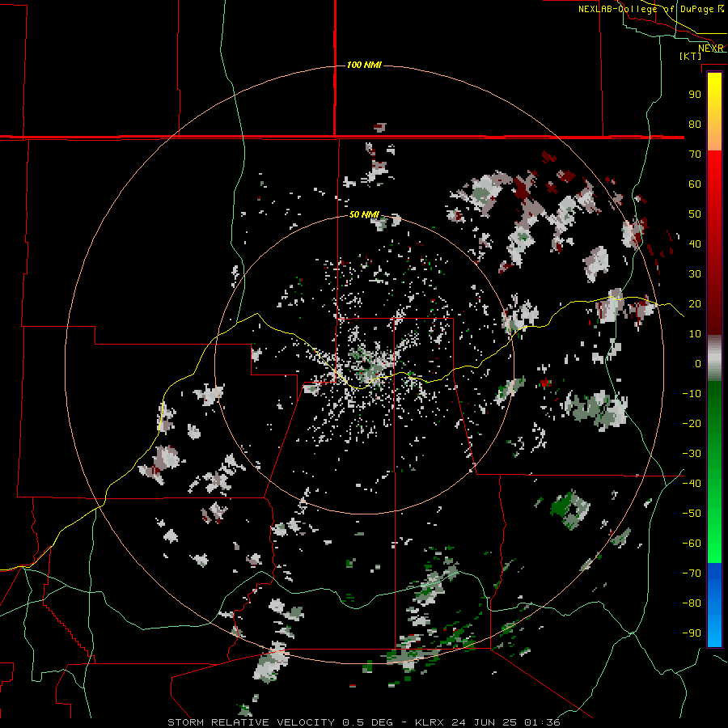Click the NEXR label above the scale
The height and width of the screenshot is (728, 728).
(x=711, y=49)
